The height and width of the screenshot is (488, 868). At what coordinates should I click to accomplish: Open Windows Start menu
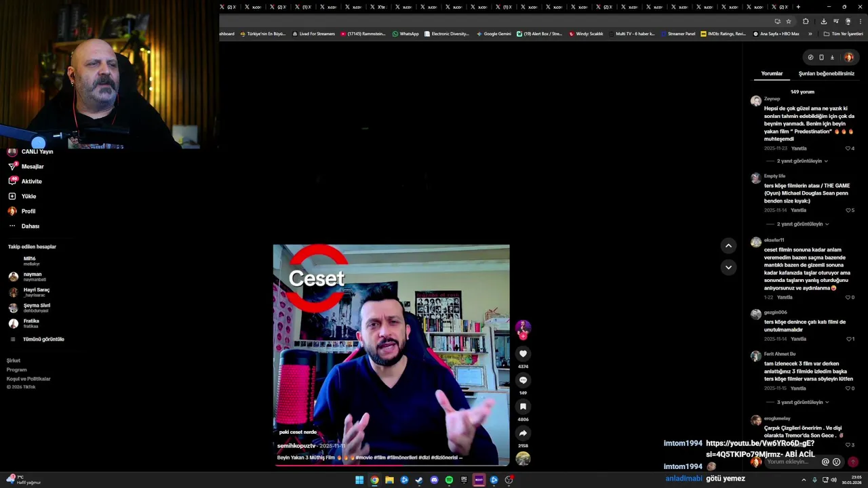coord(359,480)
